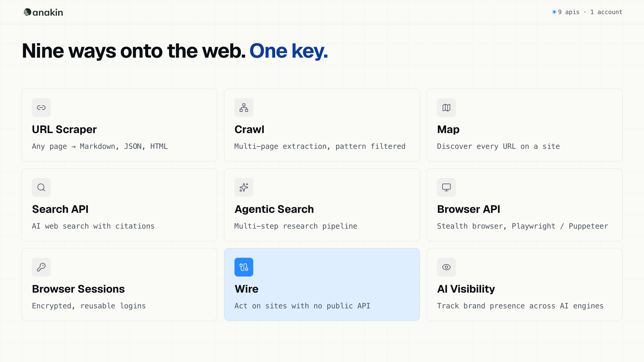Open the Map card description text

coord(498,146)
